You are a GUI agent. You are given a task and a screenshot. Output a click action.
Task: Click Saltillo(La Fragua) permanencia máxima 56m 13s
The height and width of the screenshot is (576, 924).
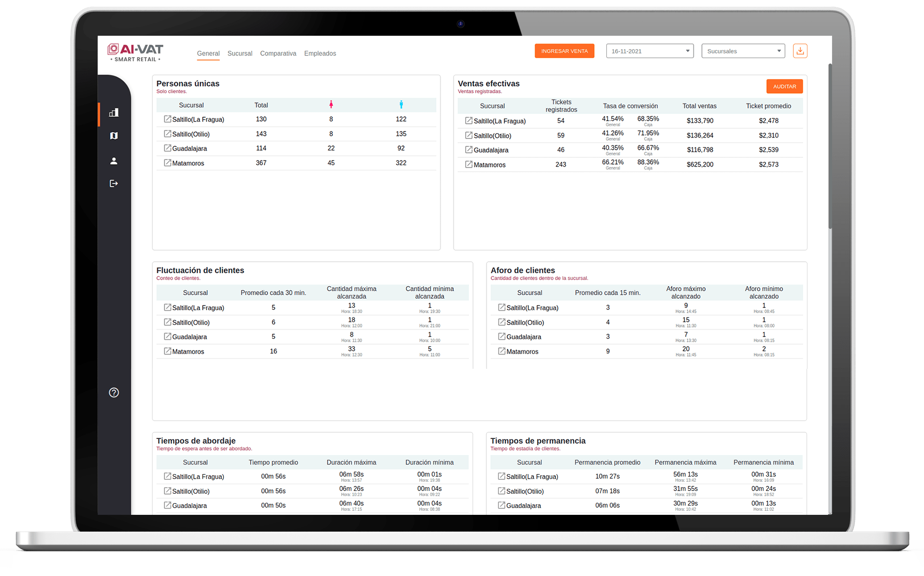(685, 474)
